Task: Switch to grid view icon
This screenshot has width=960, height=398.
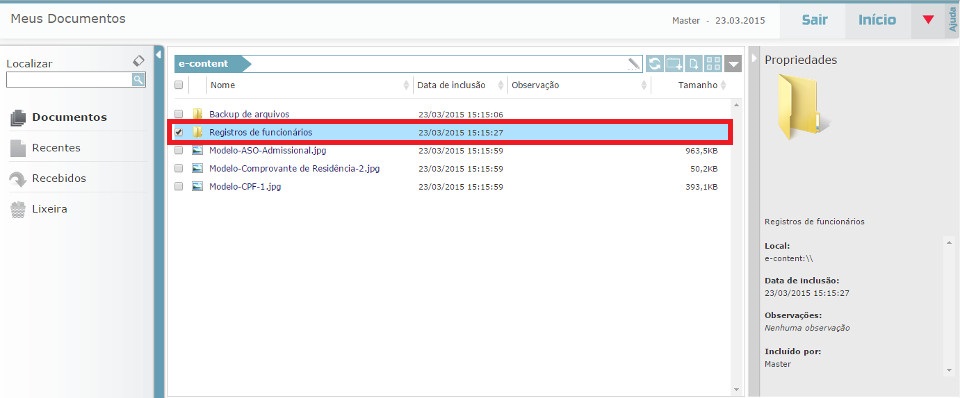Action: (713, 64)
